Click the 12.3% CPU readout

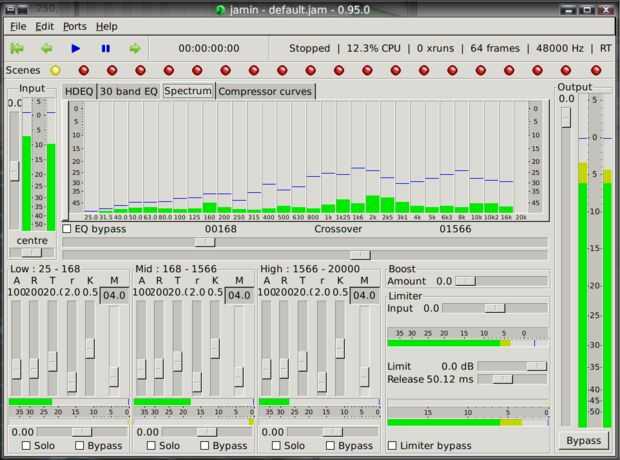(x=374, y=49)
